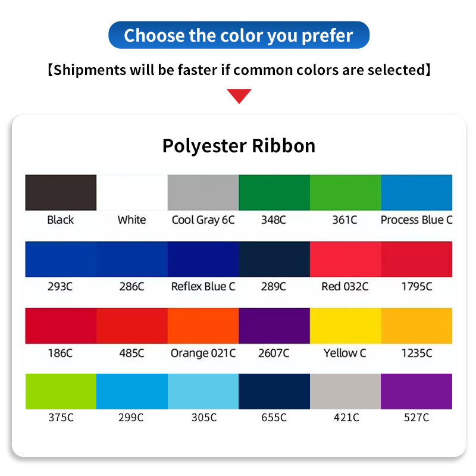The image size is (476, 476).
Task: Click the 361C light green swatch
Action: 346,192
